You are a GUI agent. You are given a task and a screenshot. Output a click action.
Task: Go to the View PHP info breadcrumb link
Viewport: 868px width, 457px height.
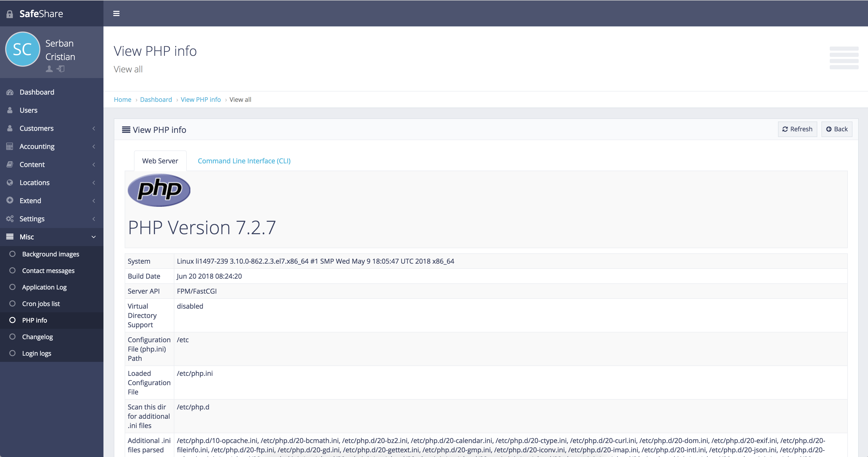tap(200, 100)
